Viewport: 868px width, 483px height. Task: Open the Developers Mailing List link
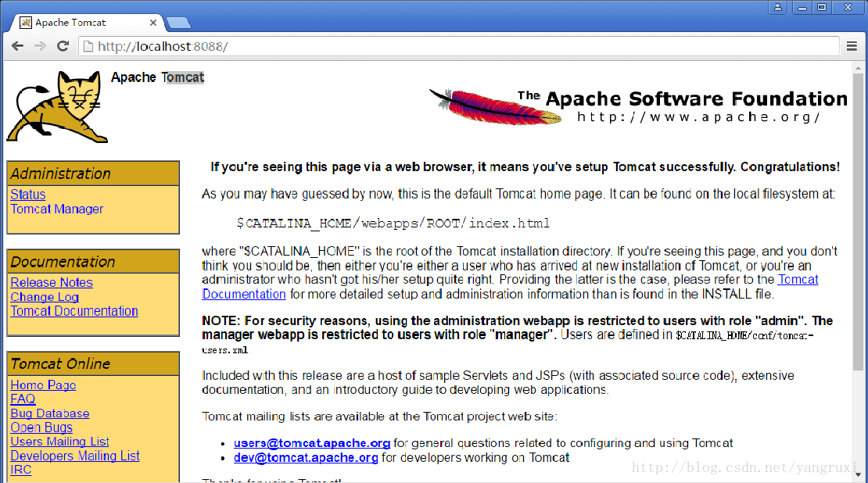tap(75, 456)
